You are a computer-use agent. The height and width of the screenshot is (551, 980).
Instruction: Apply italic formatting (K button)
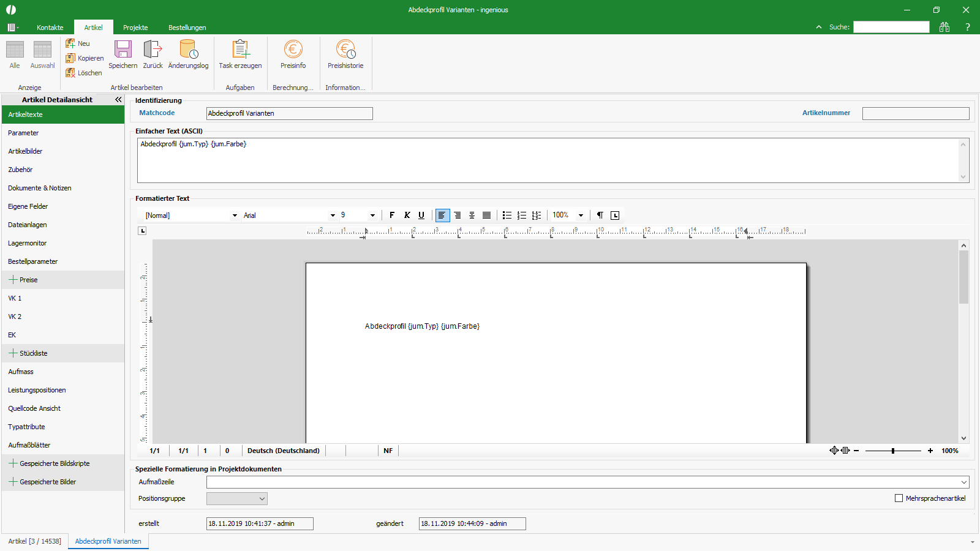click(x=407, y=215)
